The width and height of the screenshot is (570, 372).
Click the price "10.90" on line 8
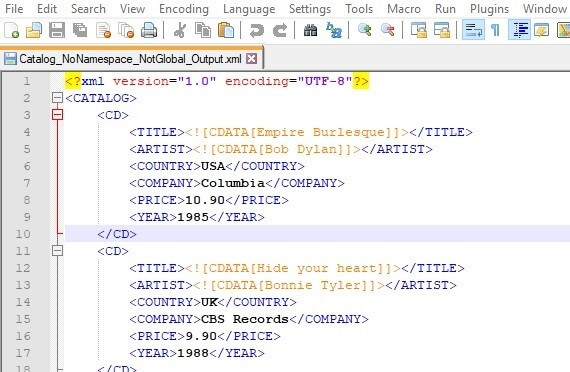[205, 200]
